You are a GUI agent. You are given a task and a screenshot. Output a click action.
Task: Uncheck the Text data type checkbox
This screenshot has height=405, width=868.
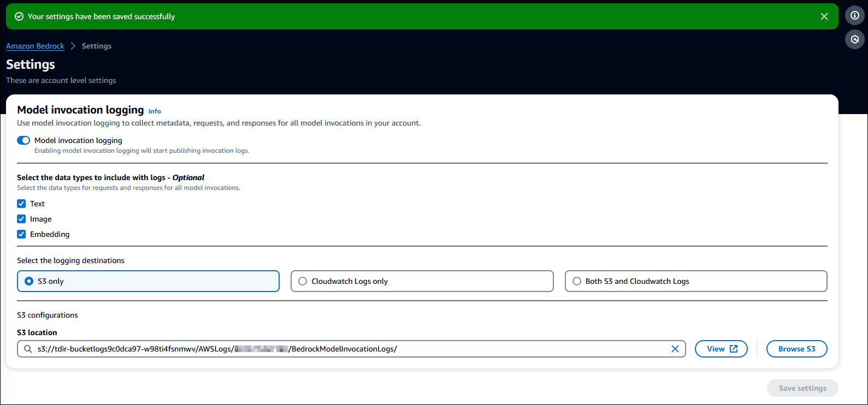point(21,204)
